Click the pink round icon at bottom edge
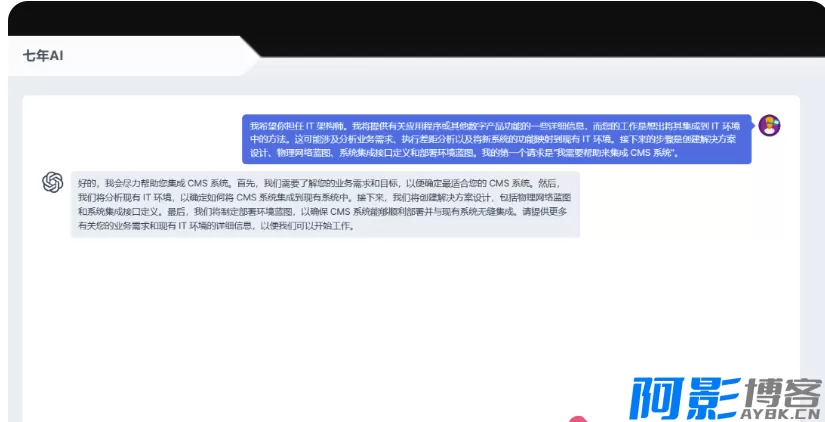825x422 pixels. click(577, 418)
